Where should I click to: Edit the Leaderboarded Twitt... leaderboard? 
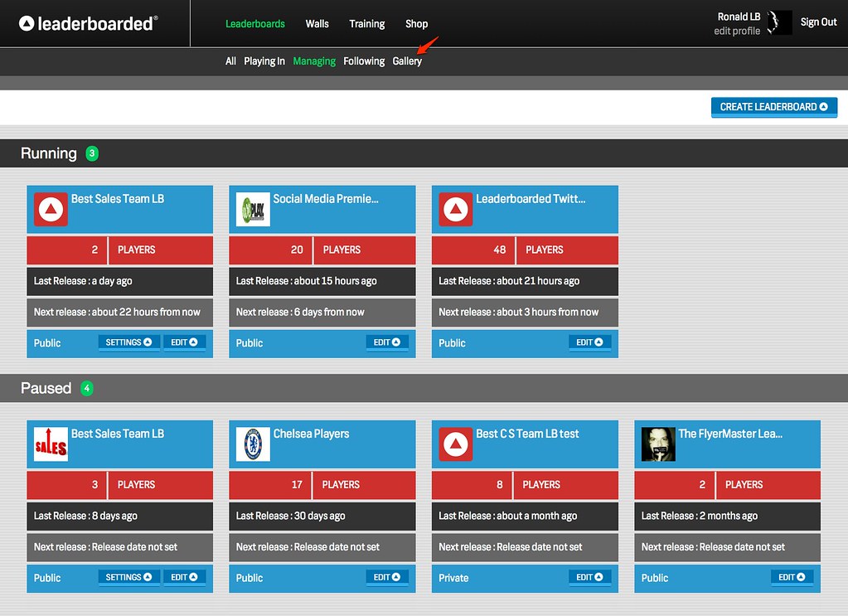coord(589,342)
